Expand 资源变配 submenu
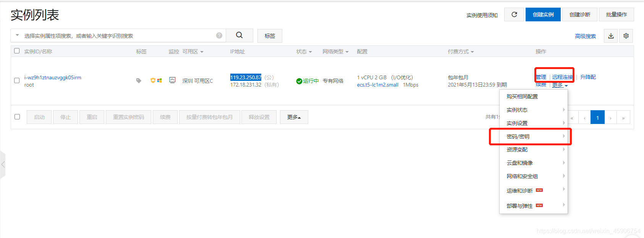The image size is (644, 238). [x=533, y=150]
